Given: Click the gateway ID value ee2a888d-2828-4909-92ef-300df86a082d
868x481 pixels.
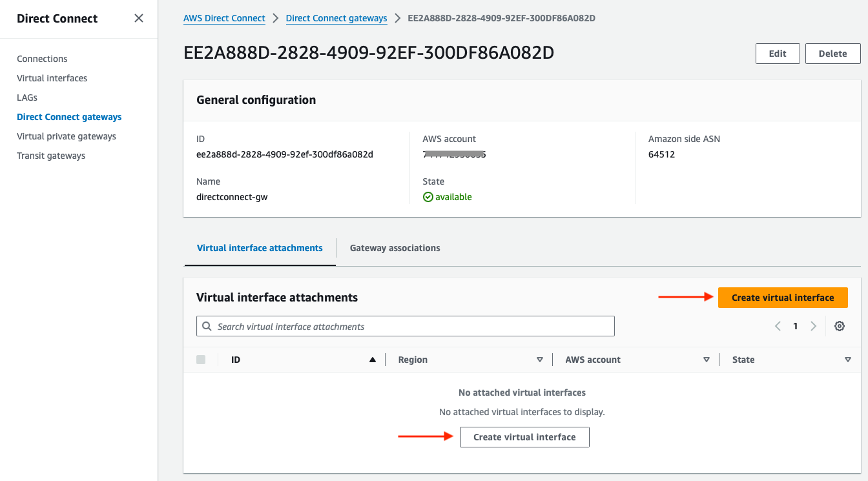Looking at the screenshot, I should pyautogui.click(x=285, y=154).
